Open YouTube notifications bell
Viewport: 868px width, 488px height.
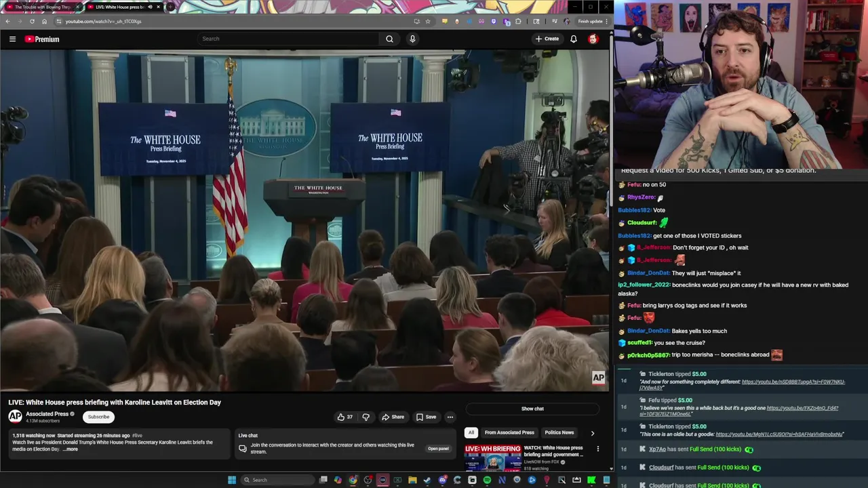[573, 39]
